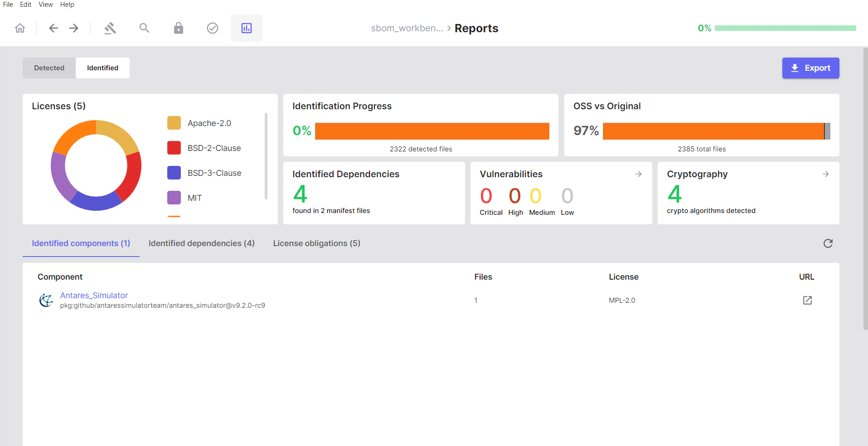The width and height of the screenshot is (868, 446).
Task: Click the main page vertical scrollbar
Action: 865,189
